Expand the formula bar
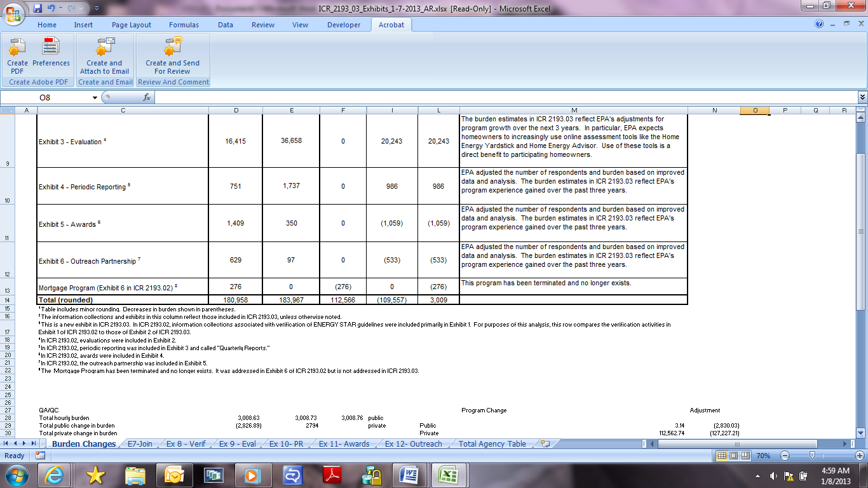 tap(862, 97)
